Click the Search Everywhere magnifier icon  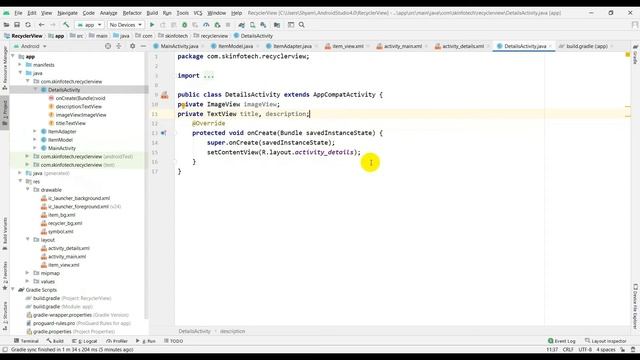click(302, 25)
